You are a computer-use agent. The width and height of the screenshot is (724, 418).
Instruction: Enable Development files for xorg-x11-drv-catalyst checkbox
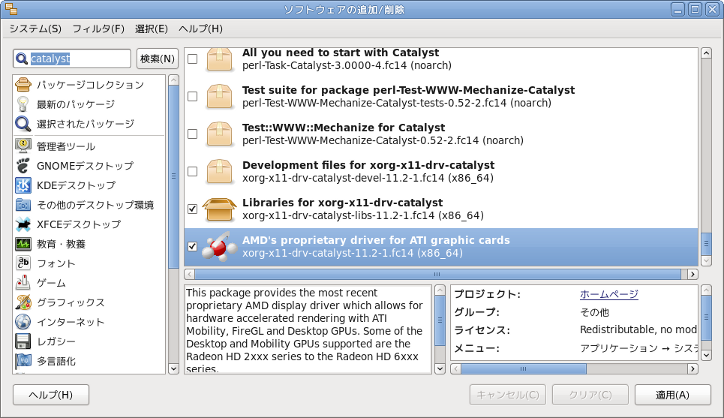[192, 171]
